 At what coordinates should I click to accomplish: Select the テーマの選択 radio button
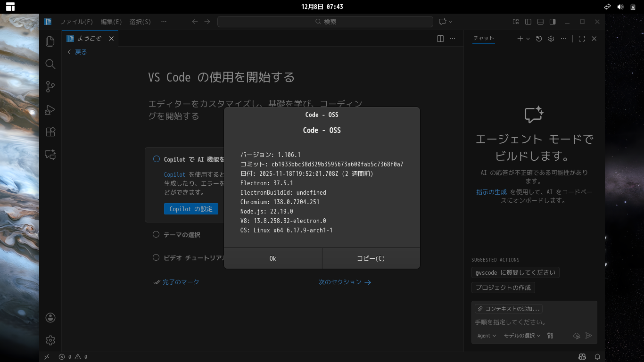156,234
